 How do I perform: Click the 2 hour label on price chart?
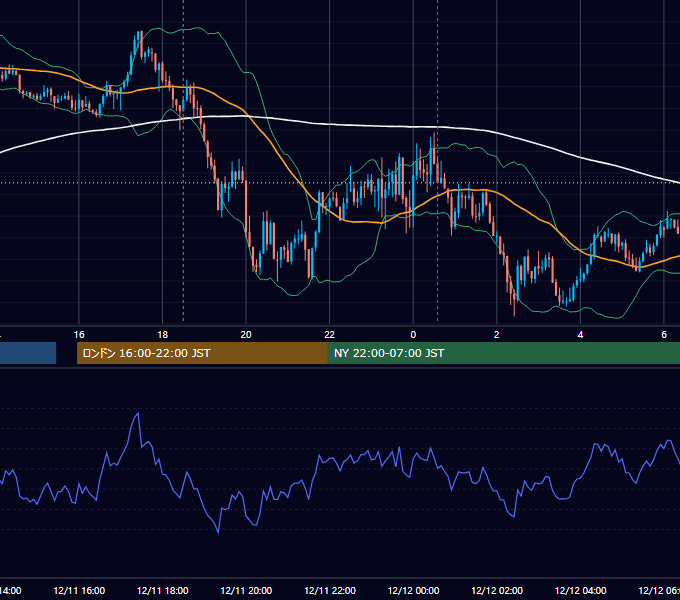click(497, 335)
